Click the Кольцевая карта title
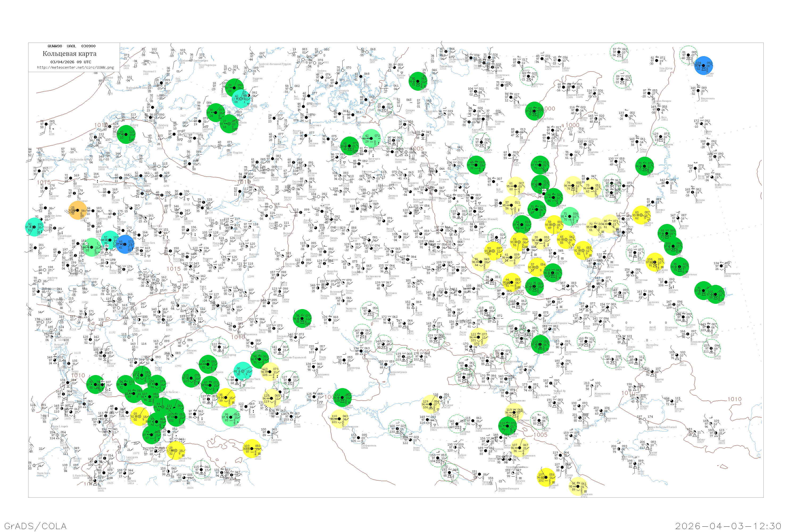Viewport: 798px width, 532px height. pos(69,54)
